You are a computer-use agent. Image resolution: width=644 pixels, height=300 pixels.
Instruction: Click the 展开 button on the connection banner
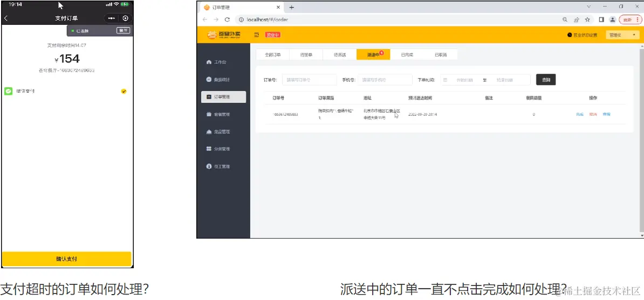pyautogui.click(x=123, y=30)
